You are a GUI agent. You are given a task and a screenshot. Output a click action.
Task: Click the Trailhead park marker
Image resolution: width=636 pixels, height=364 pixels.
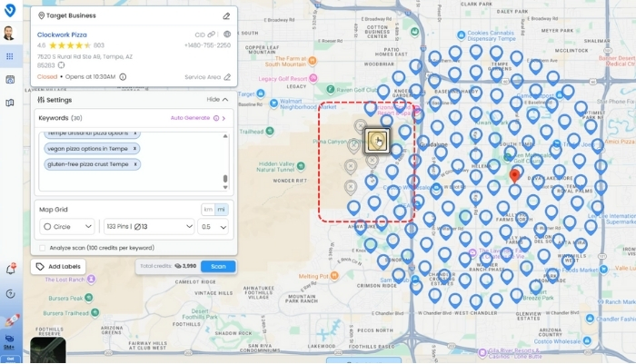click(269, 132)
